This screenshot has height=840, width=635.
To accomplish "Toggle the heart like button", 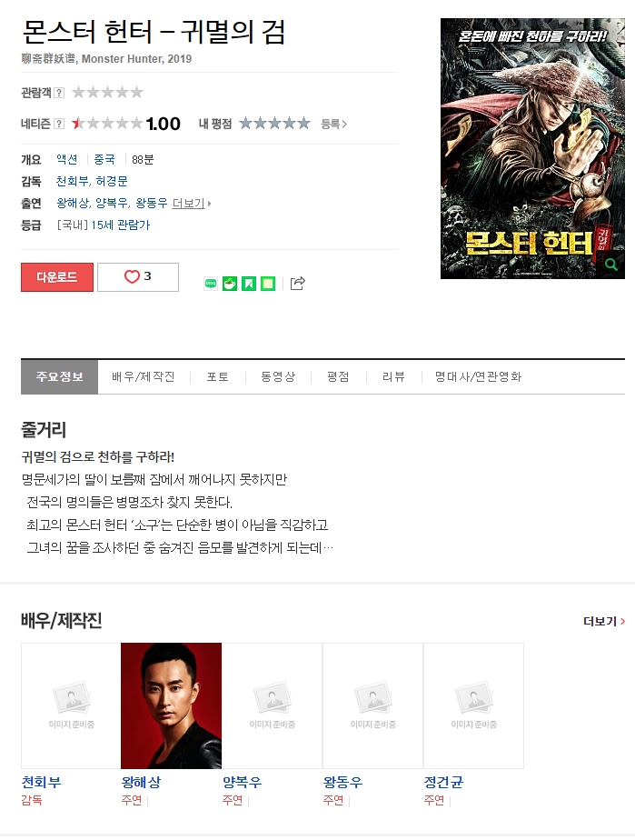I will coord(138,277).
